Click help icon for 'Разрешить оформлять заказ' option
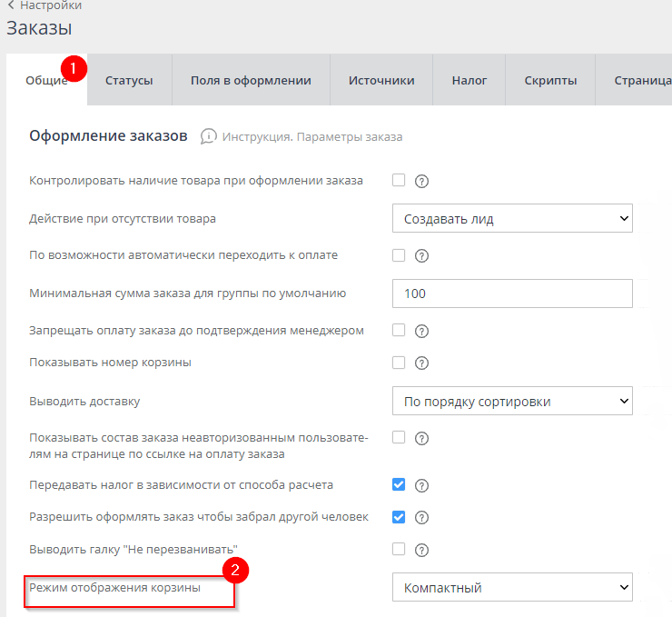Image resolution: width=672 pixels, height=617 pixels. pos(421,518)
